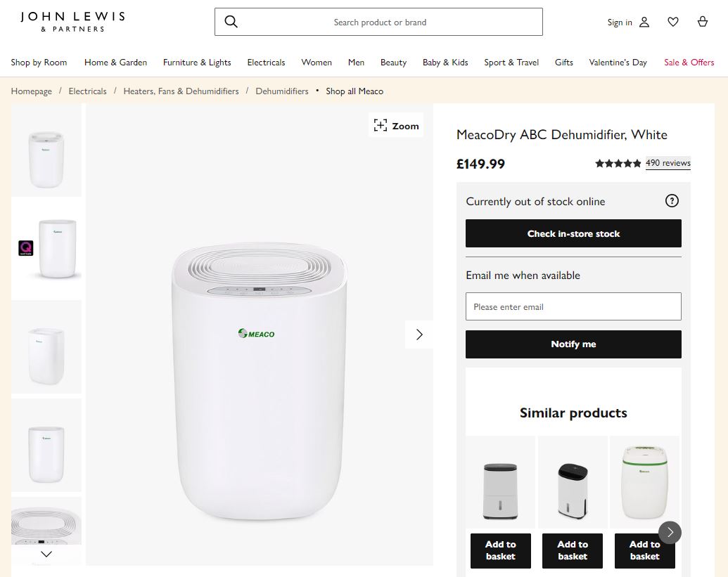728x577 pixels.
Task: Click the Shop all Meaco link
Action: pos(355,91)
